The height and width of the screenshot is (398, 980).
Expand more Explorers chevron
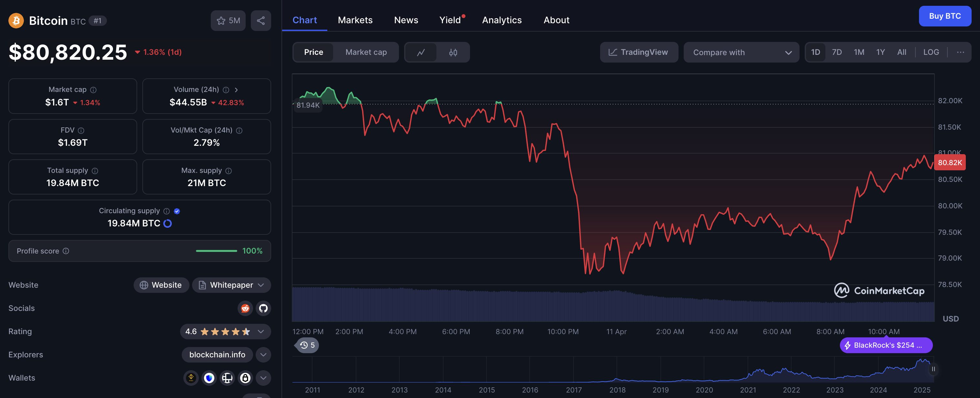pos(263,355)
